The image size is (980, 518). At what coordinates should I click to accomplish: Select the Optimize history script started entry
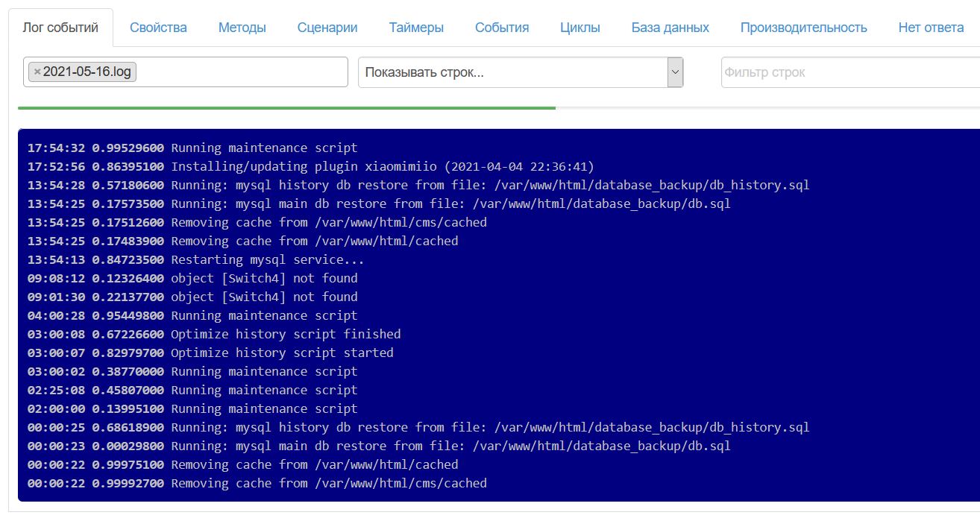(x=281, y=353)
